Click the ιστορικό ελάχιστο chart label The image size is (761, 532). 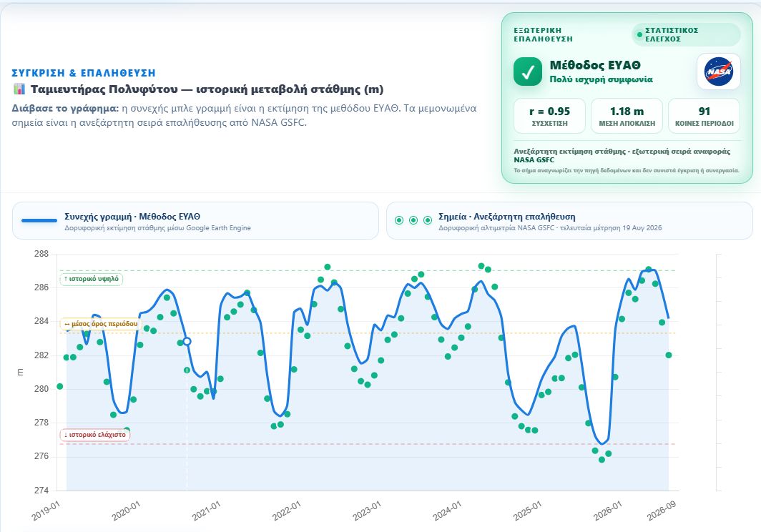pyautogui.click(x=94, y=435)
